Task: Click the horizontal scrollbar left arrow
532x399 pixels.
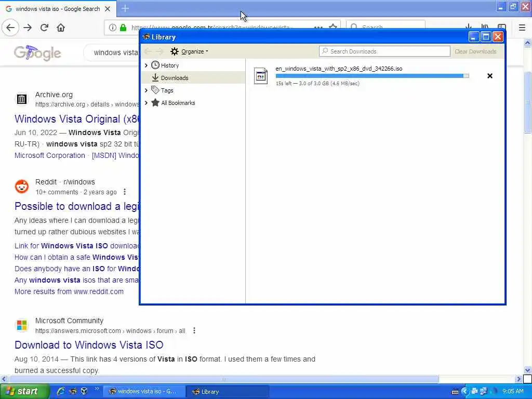Action: (x=4, y=379)
